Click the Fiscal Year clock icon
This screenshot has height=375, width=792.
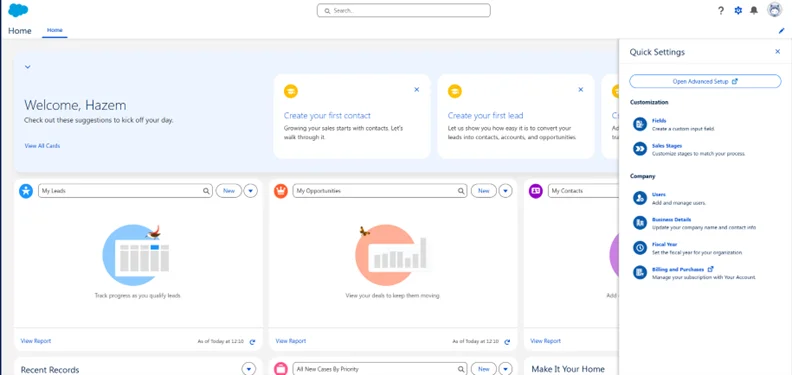(x=640, y=248)
